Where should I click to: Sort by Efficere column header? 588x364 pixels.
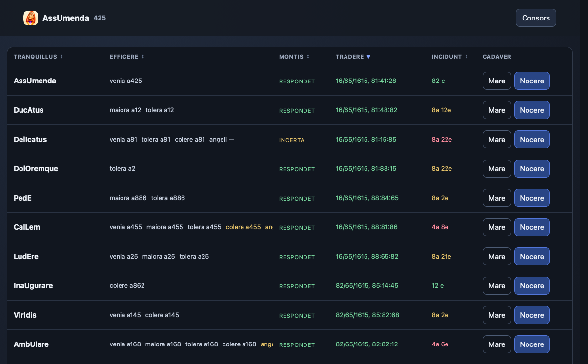127,57
